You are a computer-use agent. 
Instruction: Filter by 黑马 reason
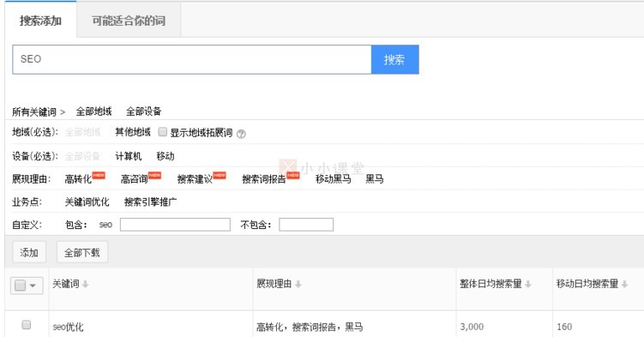[374, 179]
